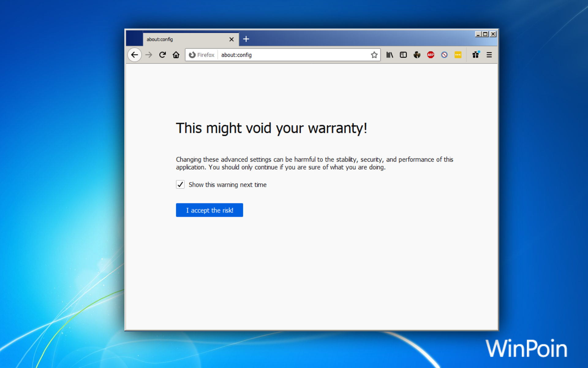588x368 pixels.
Task: Minimize the Firefox window
Action: click(478, 34)
